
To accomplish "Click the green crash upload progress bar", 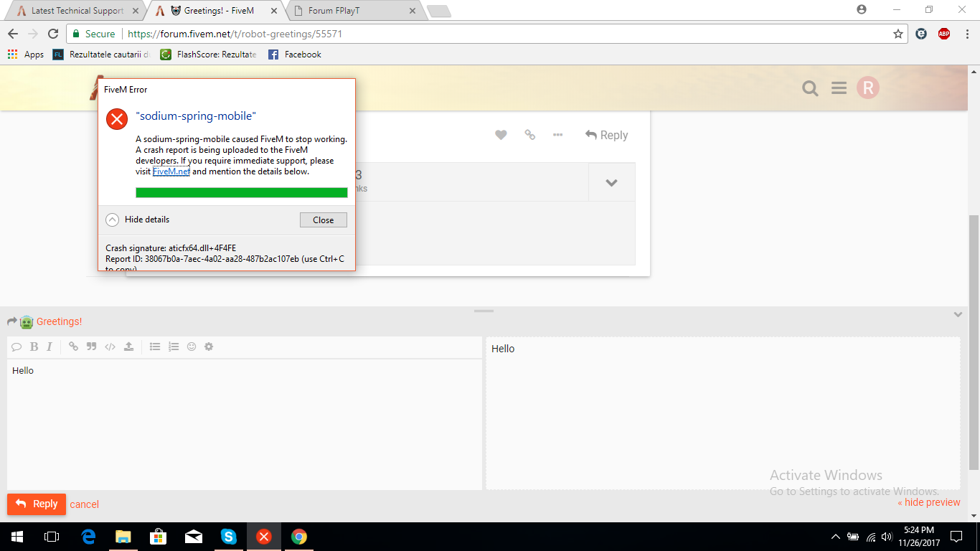I will 242,192.
